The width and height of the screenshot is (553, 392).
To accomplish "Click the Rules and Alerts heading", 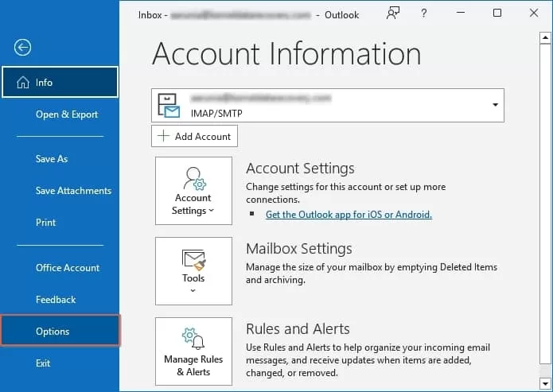I will 298,329.
